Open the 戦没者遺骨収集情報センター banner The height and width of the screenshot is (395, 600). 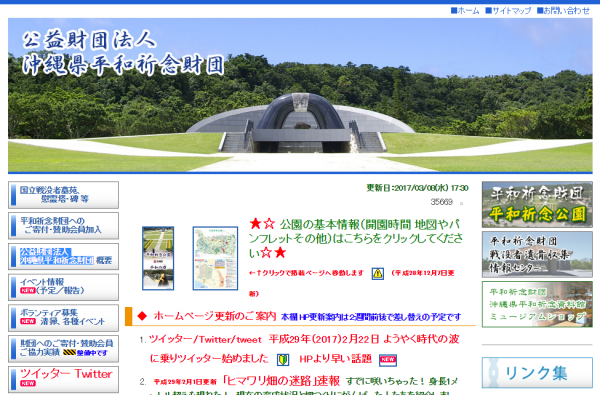[537, 254]
